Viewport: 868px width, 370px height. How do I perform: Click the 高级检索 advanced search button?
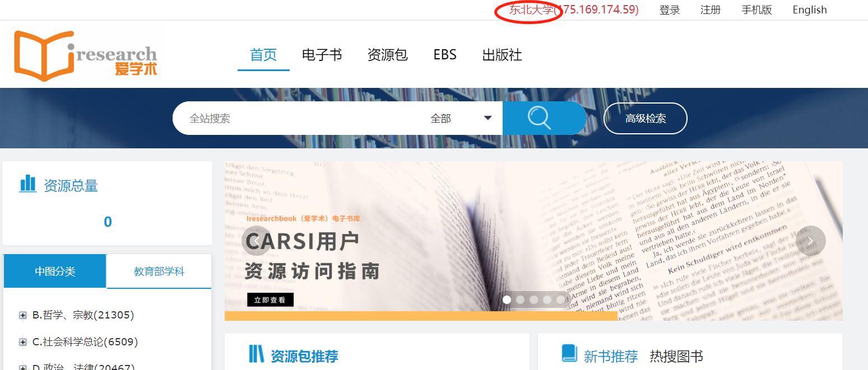click(x=645, y=119)
